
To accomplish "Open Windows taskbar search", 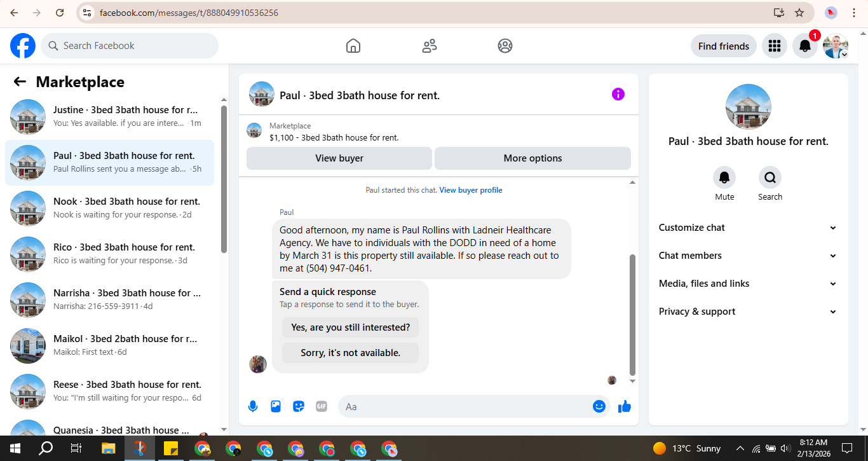I will tap(46, 448).
